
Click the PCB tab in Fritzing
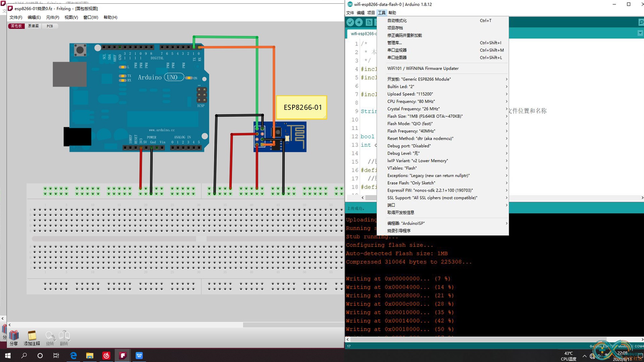point(50,25)
